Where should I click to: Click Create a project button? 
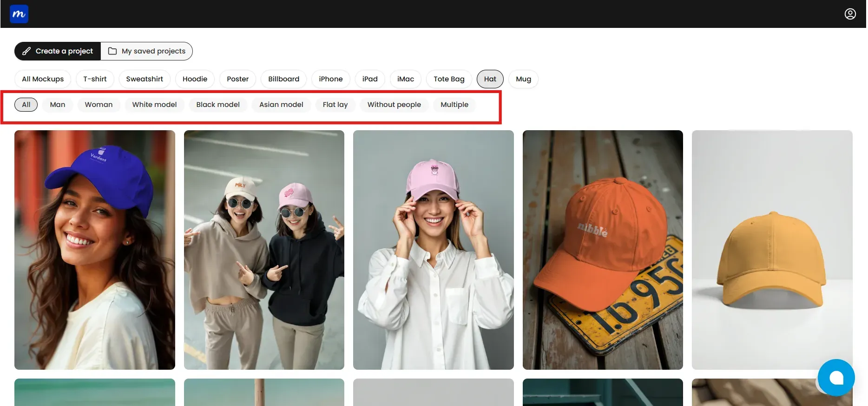(58, 51)
